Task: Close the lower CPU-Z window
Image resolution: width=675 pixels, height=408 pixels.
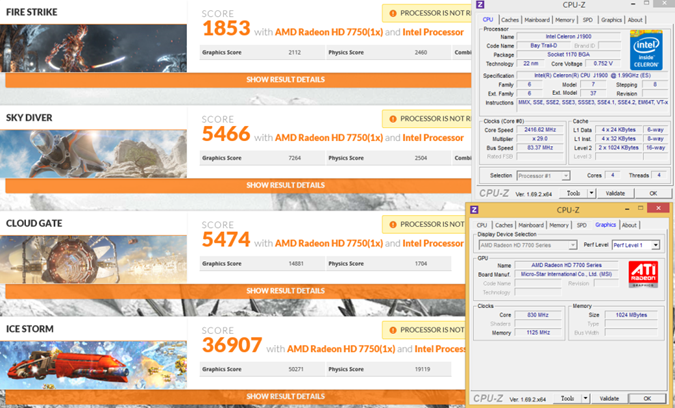Action: pyautogui.click(x=658, y=208)
